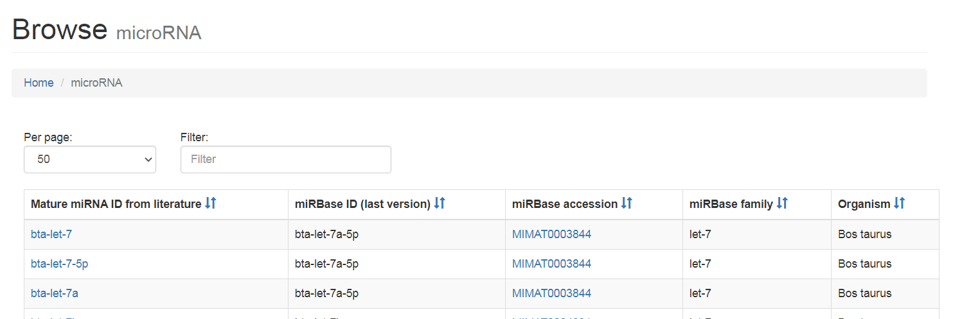Sort by Mature miRNA ID column icon

[x=211, y=203]
